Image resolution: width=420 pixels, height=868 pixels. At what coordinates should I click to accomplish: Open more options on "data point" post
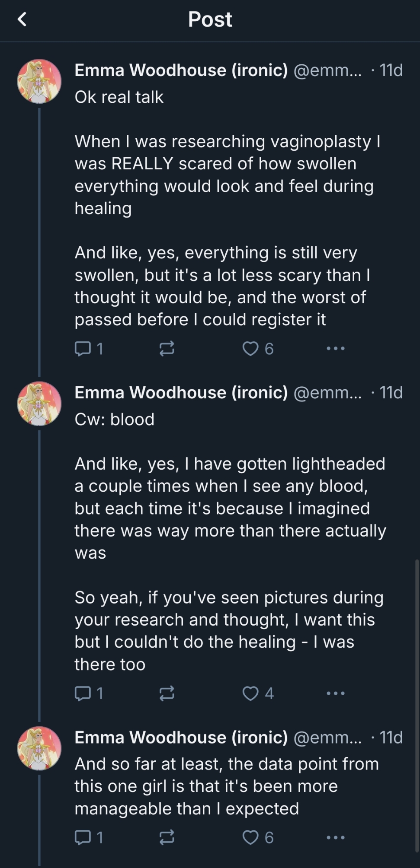336,837
